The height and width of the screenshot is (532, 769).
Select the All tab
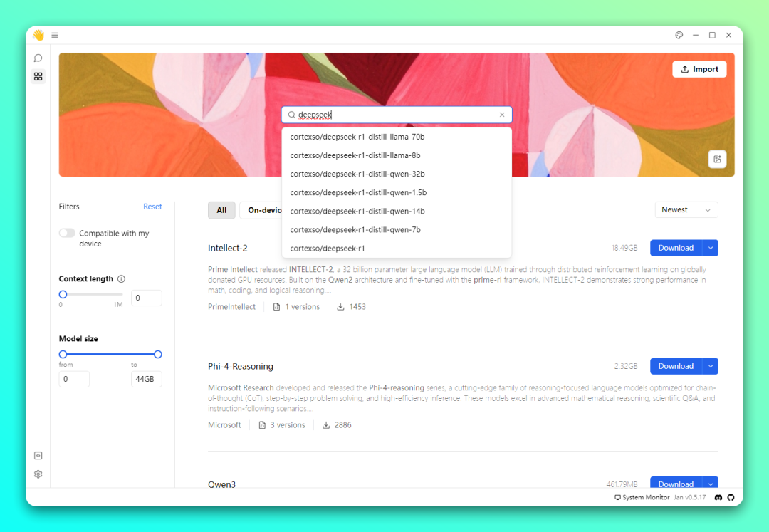pyautogui.click(x=221, y=210)
